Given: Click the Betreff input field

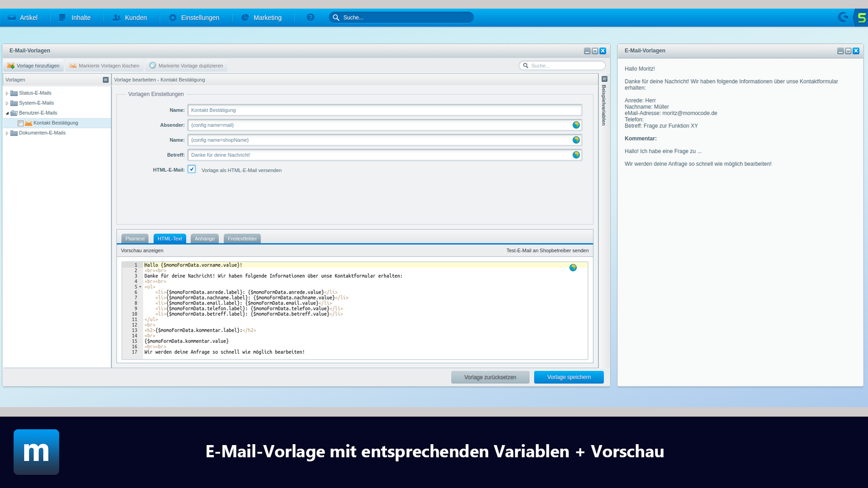Looking at the screenshot, I should (385, 155).
